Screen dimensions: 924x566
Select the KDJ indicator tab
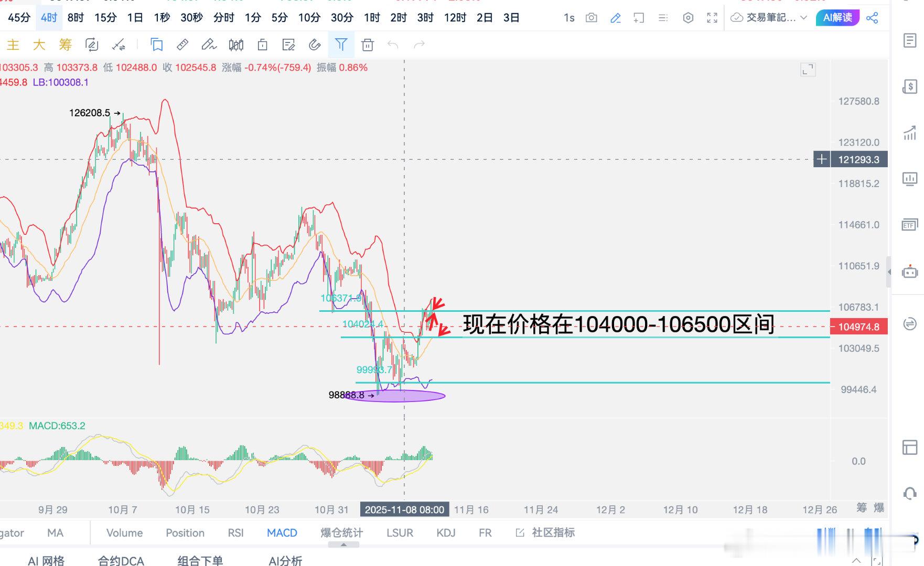tap(445, 533)
